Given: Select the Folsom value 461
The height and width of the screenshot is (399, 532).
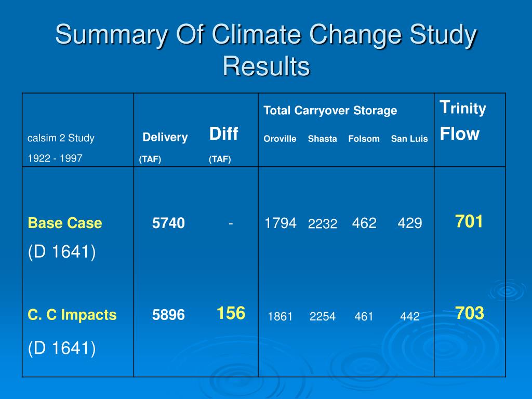Looking at the screenshot, I should [364, 316].
